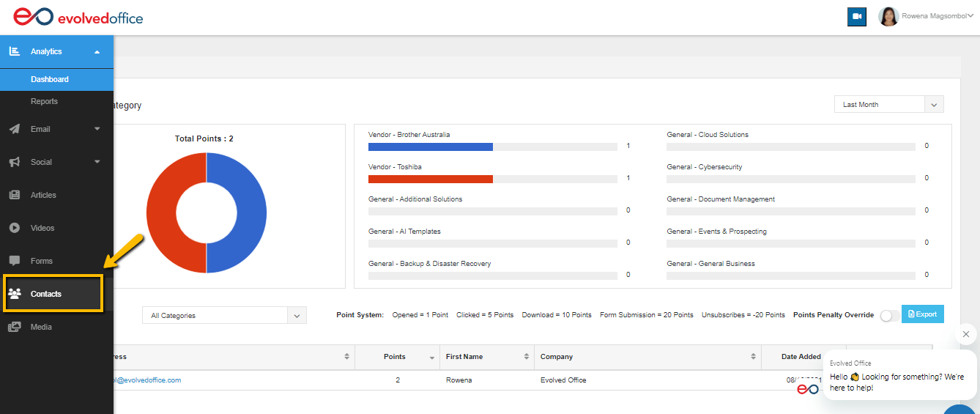Viewport: 980px width, 414px height.
Task: Click the Videos play icon
Action: [x=15, y=228]
